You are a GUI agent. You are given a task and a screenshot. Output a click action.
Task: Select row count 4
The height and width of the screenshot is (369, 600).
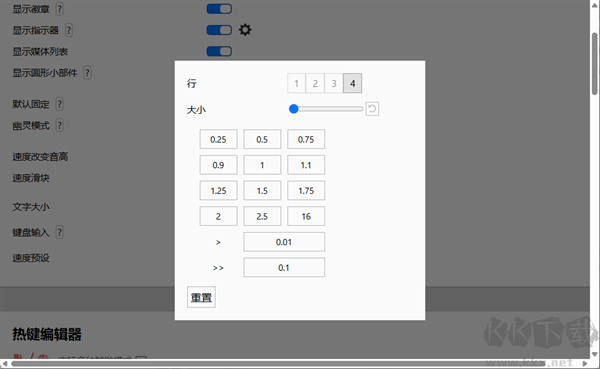pos(352,83)
